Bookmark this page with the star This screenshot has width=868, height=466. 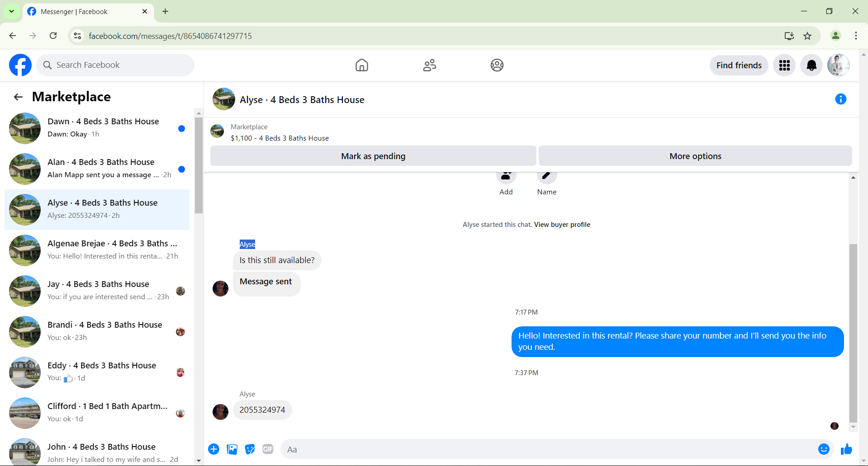click(807, 36)
